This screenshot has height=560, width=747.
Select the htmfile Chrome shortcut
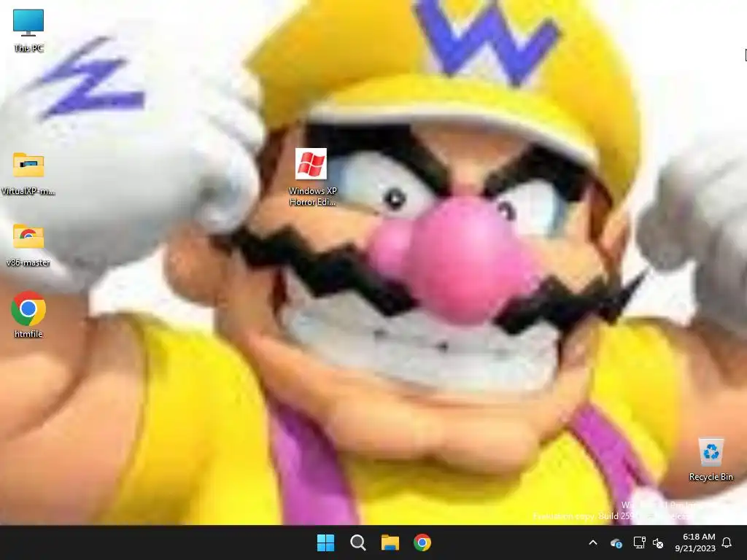tap(28, 315)
